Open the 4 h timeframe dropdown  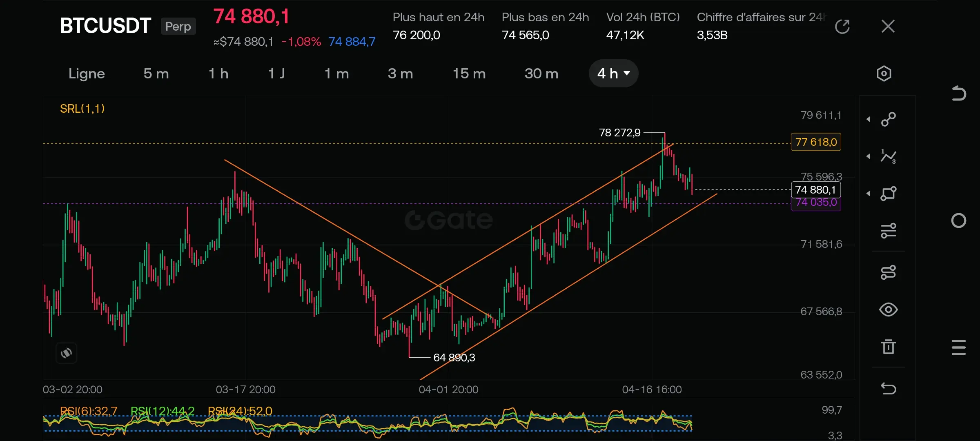coord(613,73)
